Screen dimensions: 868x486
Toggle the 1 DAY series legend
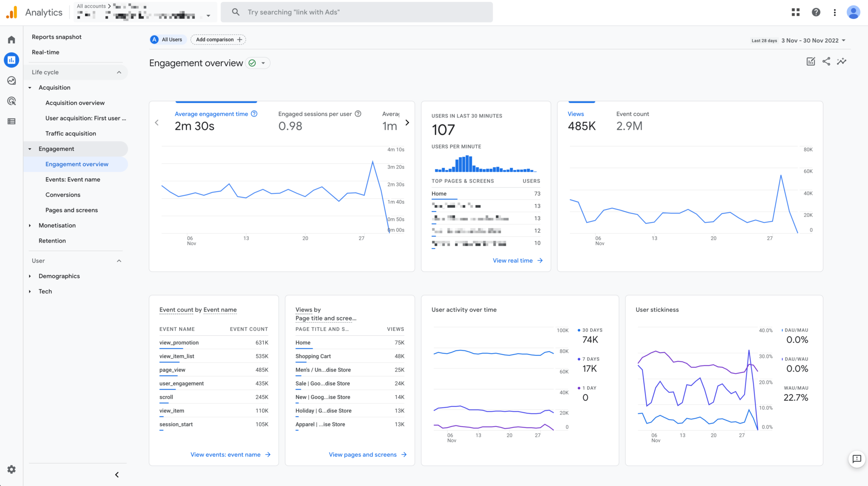(588, 388)
